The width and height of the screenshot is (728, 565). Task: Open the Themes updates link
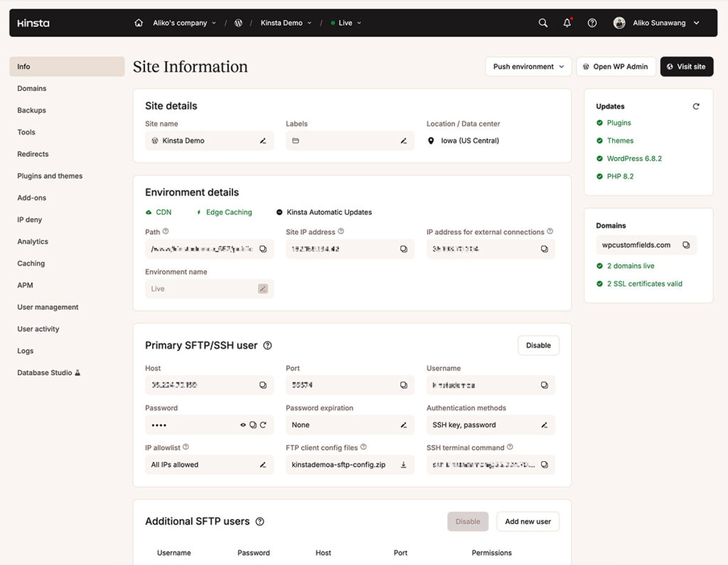[620, 140]
